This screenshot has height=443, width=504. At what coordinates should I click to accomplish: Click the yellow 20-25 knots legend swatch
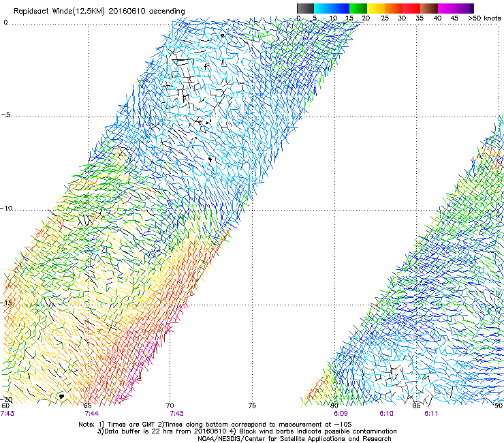click(376, 8)
